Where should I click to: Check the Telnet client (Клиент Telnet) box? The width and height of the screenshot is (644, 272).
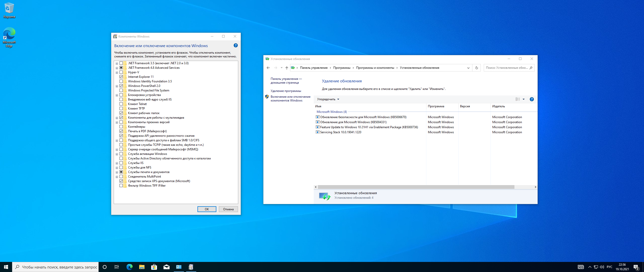click(121, 104)
